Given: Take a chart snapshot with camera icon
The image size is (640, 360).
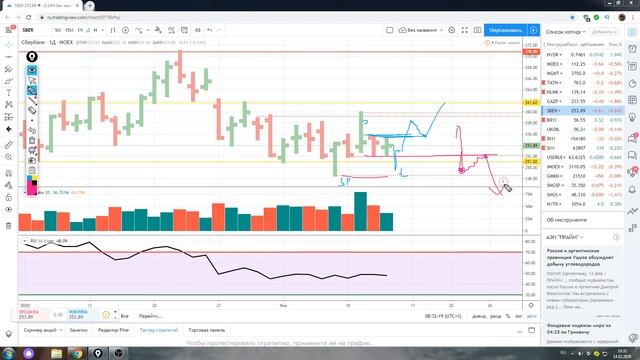Looking at the screenshot, I should [x=477, y=30].
